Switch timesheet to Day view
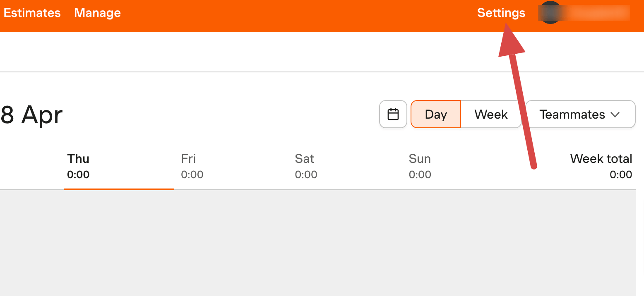The width and height of the screenshot is (644, 296). coord(436,114)
